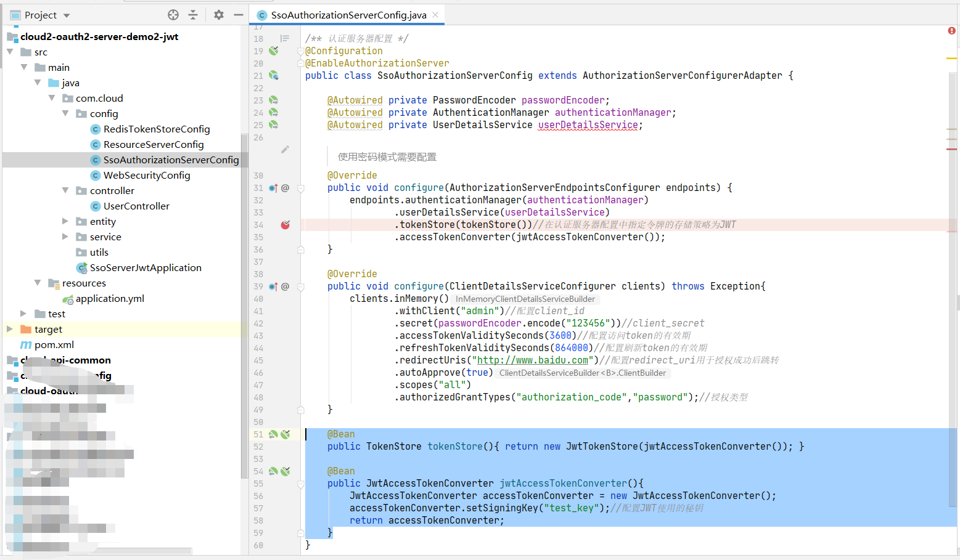Click the red error stripe mark on the editor scrollbar
This screenshot has width=960, height=560.
coord(951,149)
